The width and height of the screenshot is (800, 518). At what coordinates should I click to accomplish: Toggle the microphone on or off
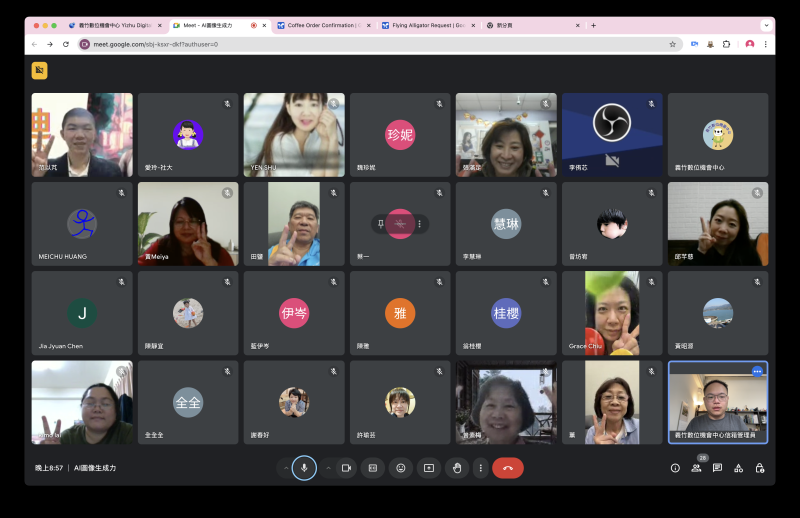pos(304,467)
